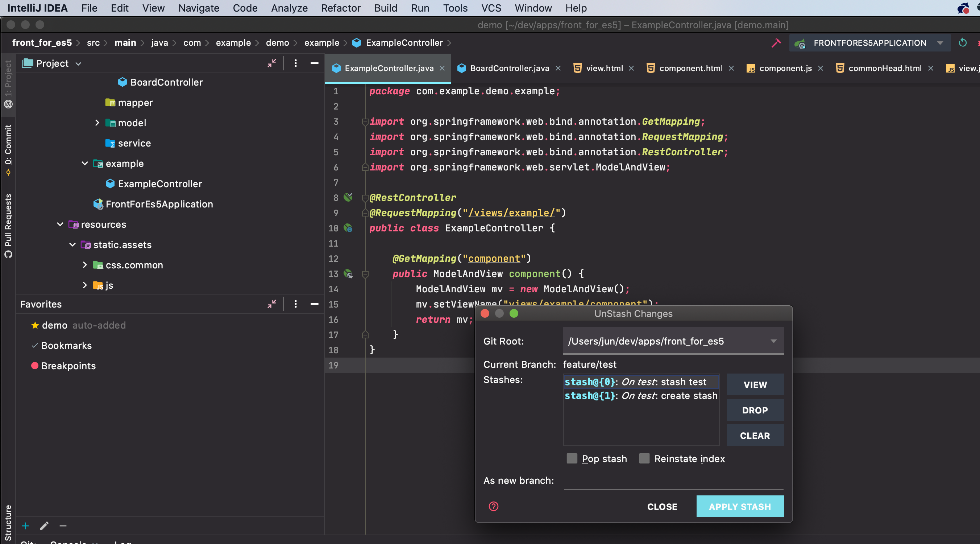Collapse the resources folder
Image resolution: width=980 pixels, height=544 pixels.
pyautogui.click(x=60, y=224)
